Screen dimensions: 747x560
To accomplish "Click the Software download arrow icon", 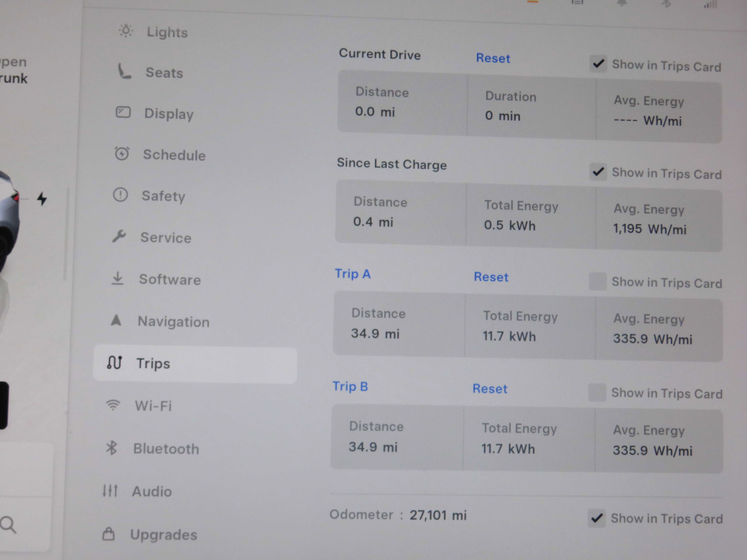I will point(118,278).
